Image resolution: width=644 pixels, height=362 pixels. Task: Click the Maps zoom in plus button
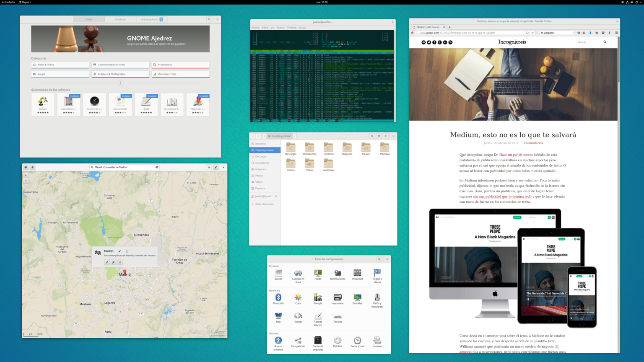pos(26,175)
